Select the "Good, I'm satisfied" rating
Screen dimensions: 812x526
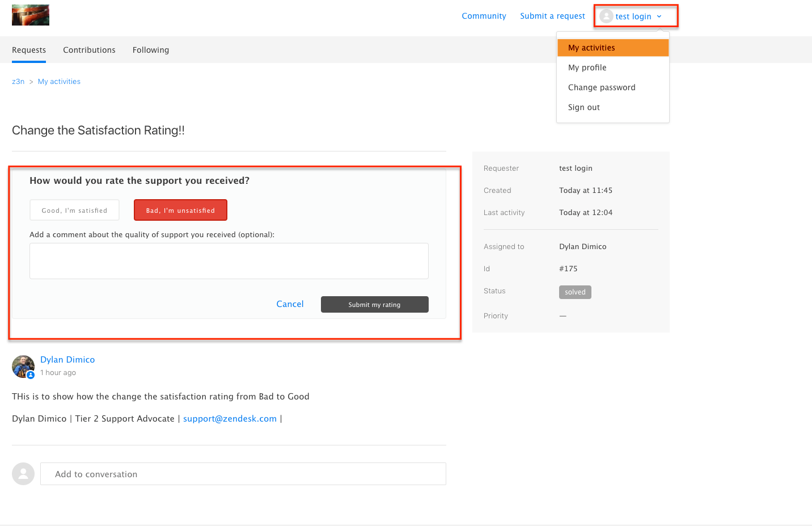[74, 211]
